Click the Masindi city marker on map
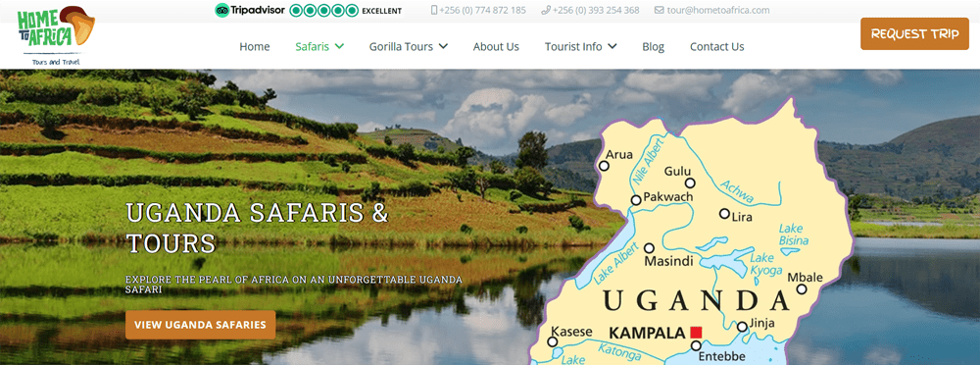 point(650,248)
